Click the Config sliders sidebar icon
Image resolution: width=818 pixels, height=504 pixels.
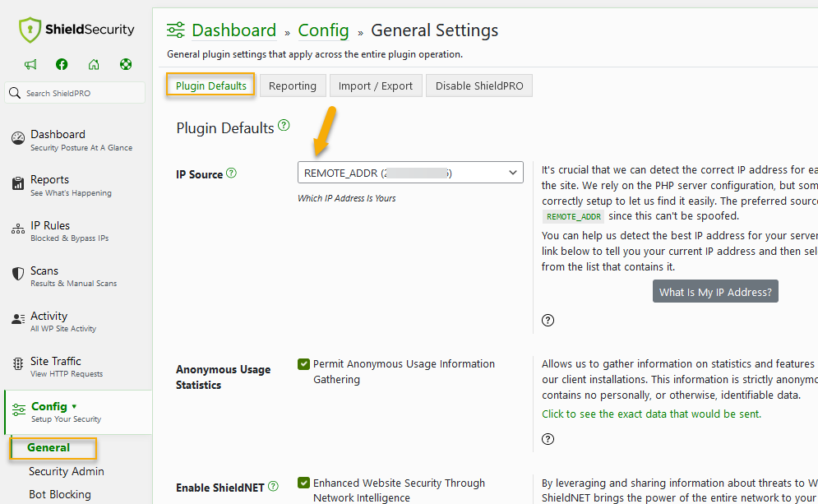pyautogui.click(x=19, y=410)
